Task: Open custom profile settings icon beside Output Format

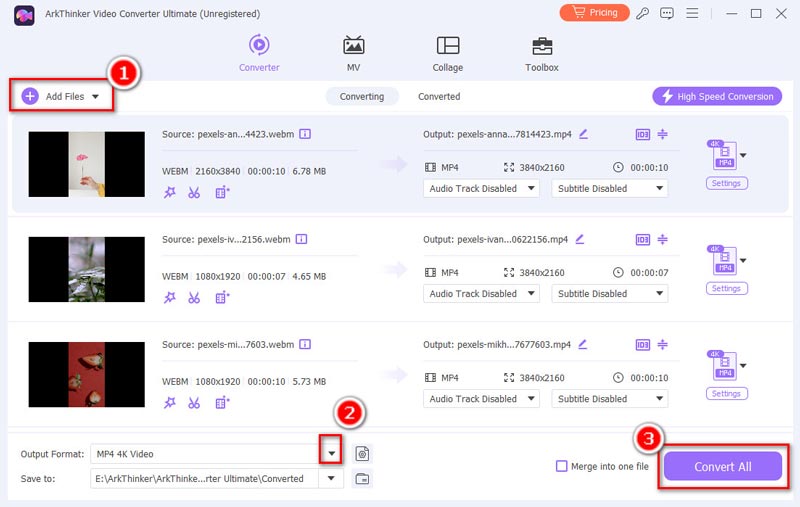Action: [x=362, y=453]
